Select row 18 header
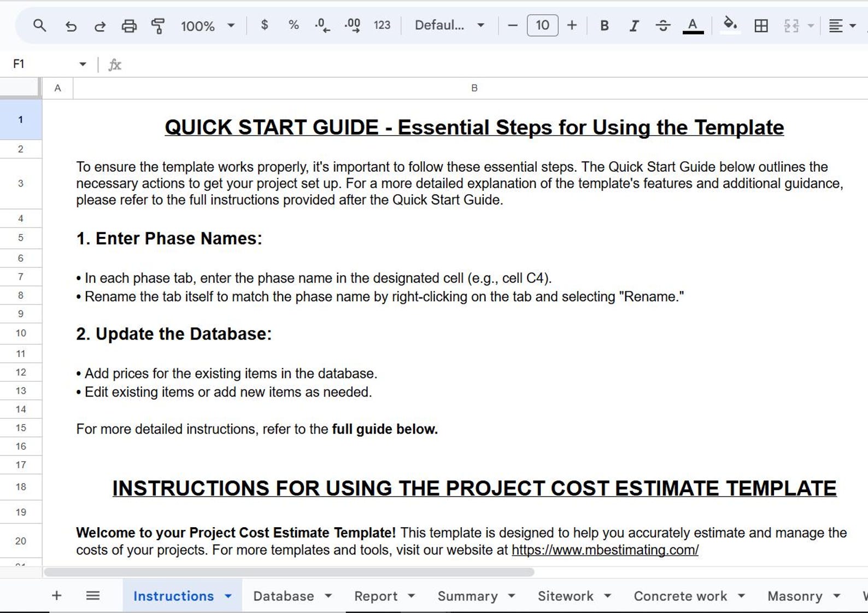 click(21, 487)
